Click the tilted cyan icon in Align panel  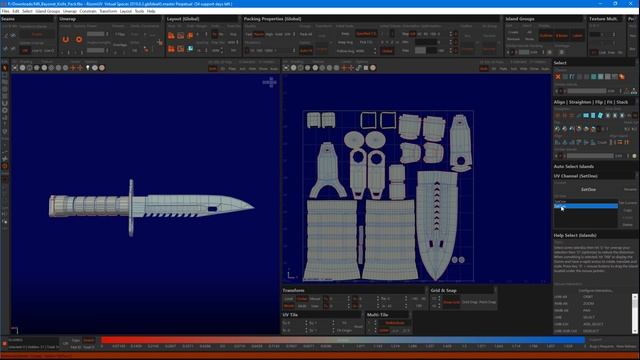coord(600,116)
